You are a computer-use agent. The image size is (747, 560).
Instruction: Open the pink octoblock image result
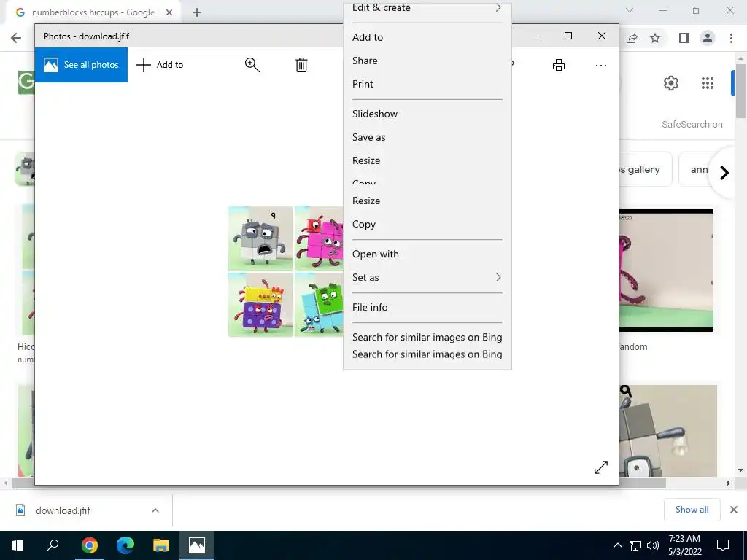[666, 270]
